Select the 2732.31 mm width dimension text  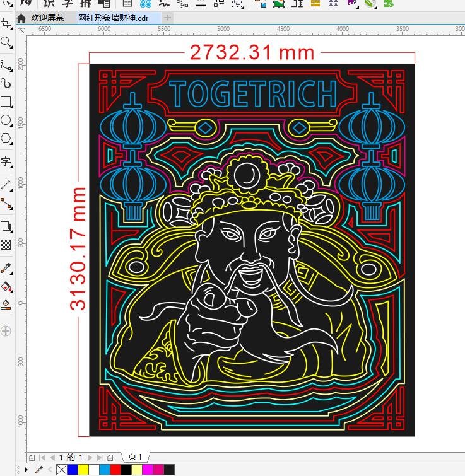252,52
